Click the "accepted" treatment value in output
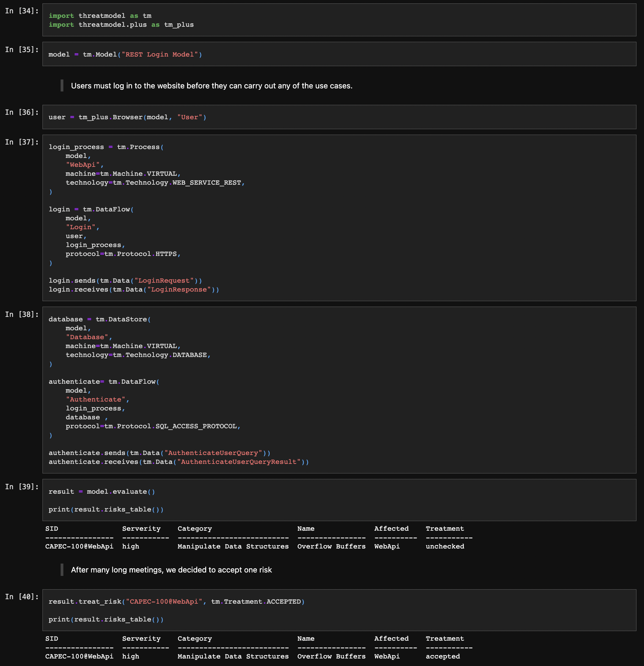The image size is (644, 666). point(443,656)
